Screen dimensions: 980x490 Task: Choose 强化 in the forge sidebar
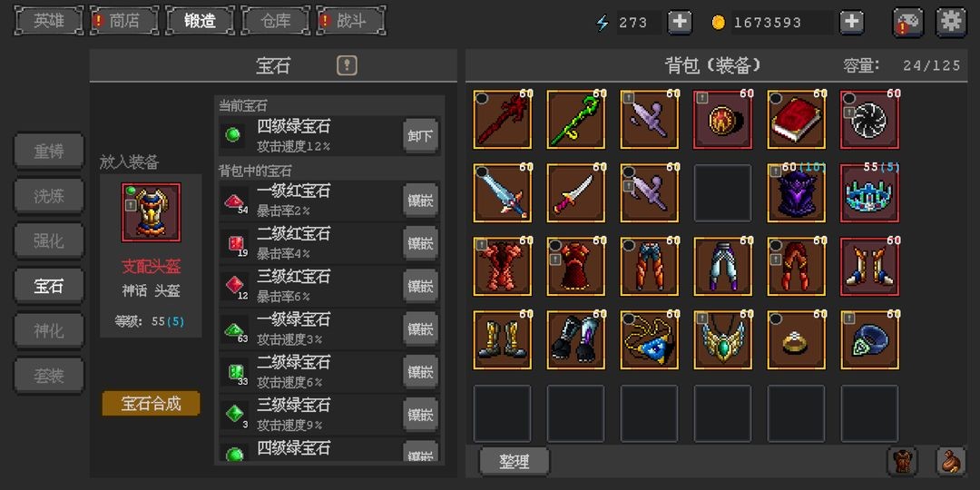(49, 241)
